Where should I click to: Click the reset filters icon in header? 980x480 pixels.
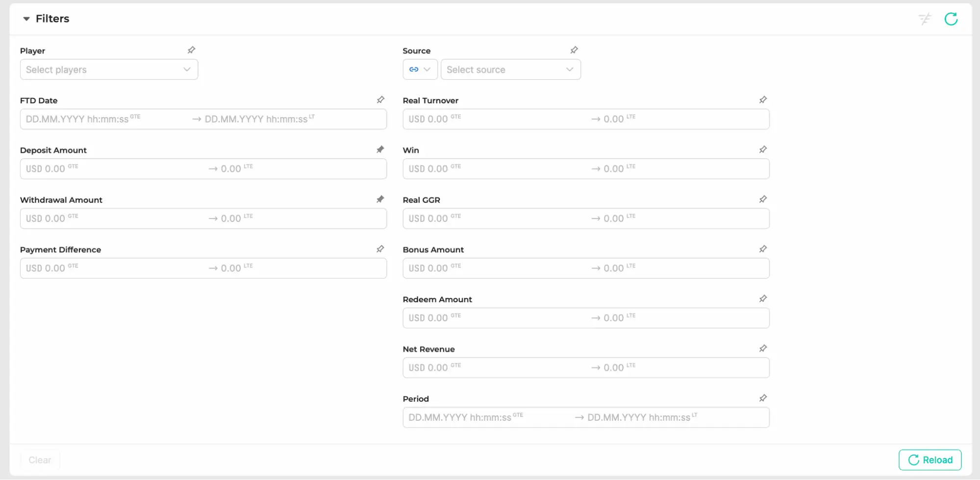tap(925, 19)
